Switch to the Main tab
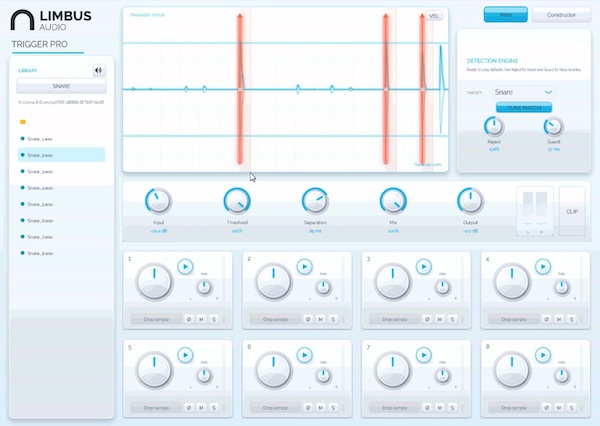The image size is (600, 426). coord(505,15)
